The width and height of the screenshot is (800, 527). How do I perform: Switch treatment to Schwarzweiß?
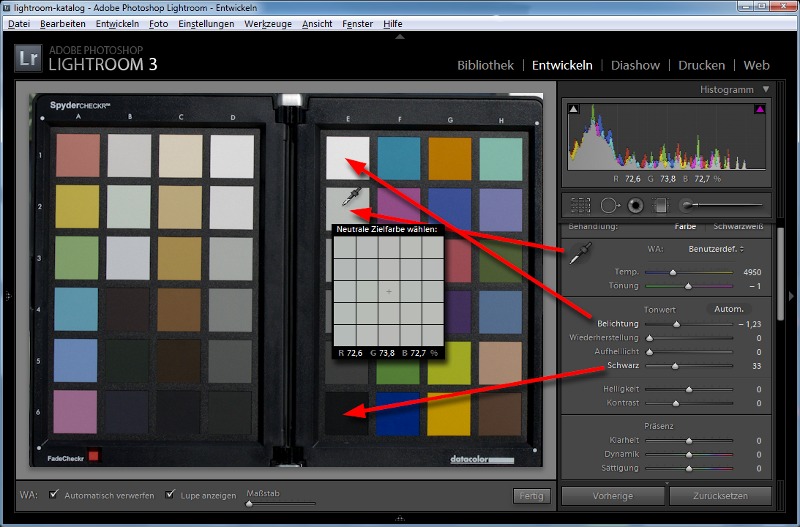738,226
